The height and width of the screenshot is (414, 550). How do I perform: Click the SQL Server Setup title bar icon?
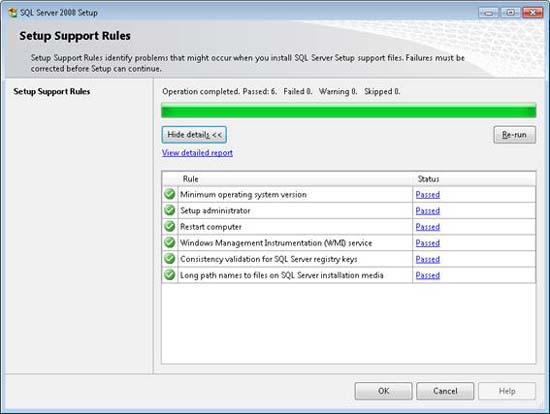click(x=12, y=13)
